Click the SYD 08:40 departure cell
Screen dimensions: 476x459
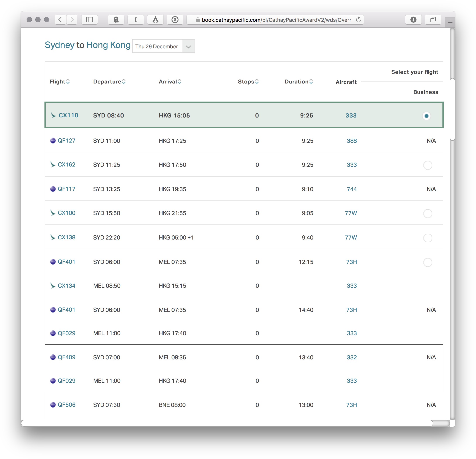tap(109, 115)
